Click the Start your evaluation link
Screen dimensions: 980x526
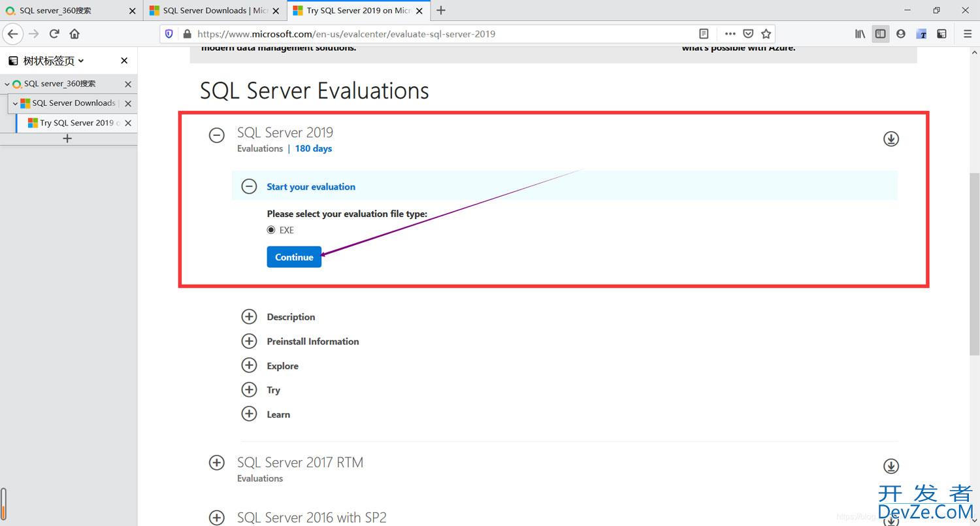click(x=311, y=187)
